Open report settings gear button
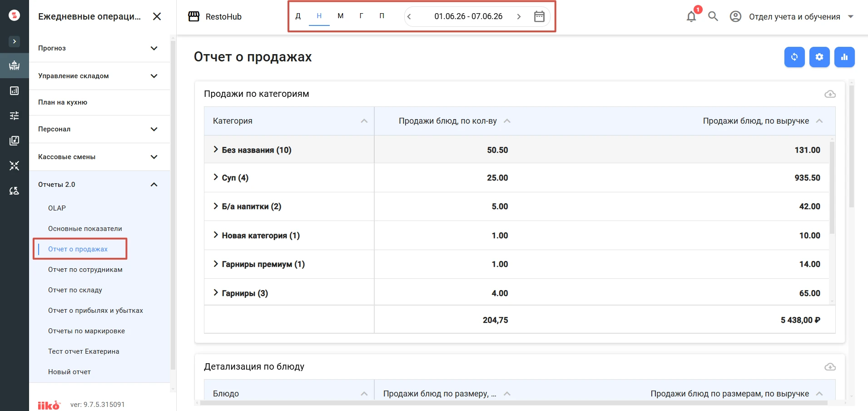868x411 pixels. 819,57
